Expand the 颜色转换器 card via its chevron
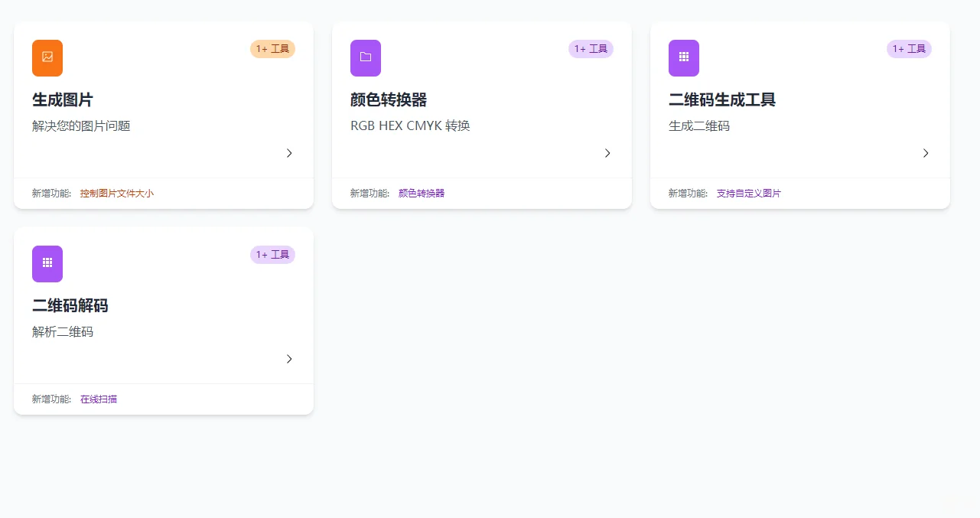Image resolution: width=980 pixels, height=518 pixels. pos(607,153)
